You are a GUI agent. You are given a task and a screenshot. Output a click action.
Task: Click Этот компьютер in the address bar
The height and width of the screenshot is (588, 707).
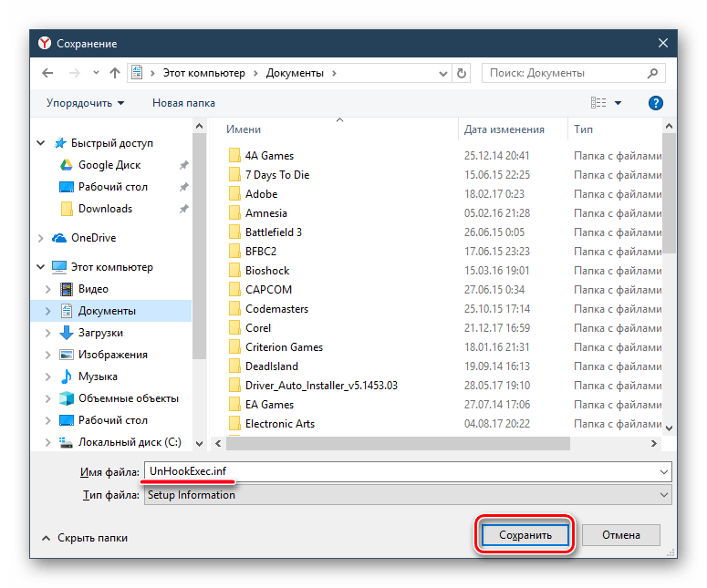coord(203,73)
